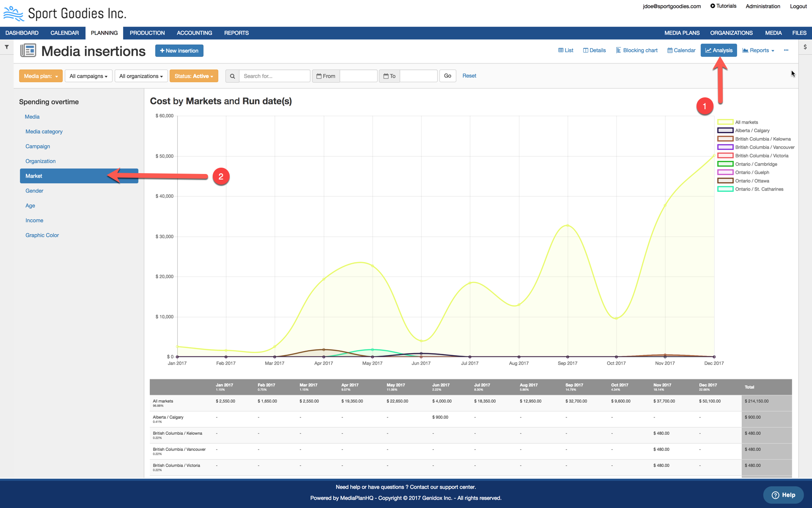Click the dollar sign icon at right edge
This screenshot has height=508, width=812.
(x=805, y=47)
